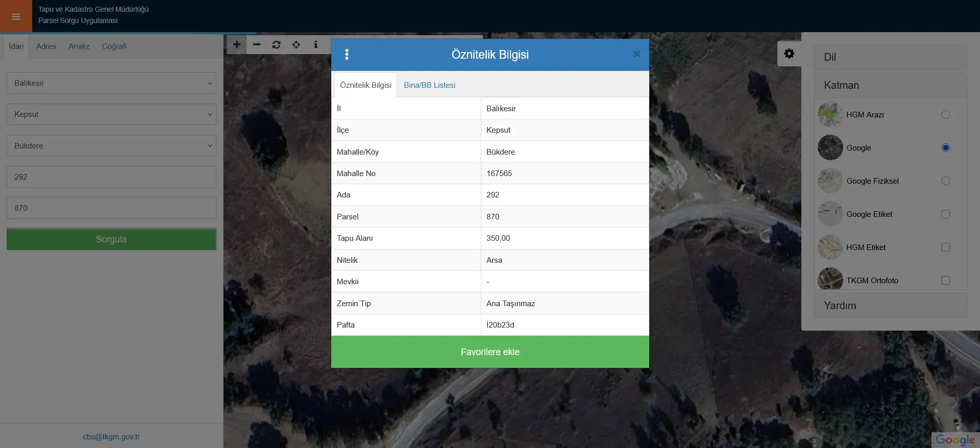Click the Google Fiziksel layer thumbnail

tap(830, 181)
